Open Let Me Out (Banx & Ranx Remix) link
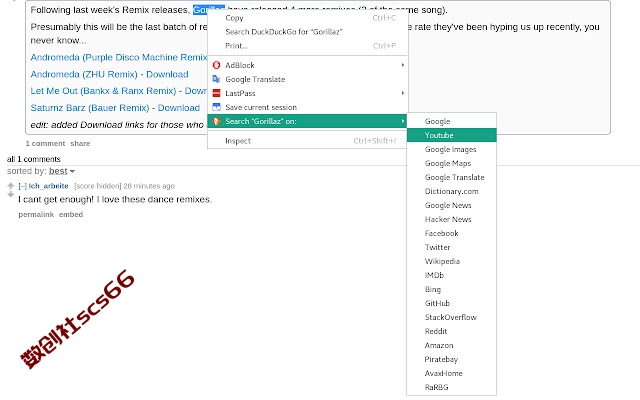 (103, 91)
